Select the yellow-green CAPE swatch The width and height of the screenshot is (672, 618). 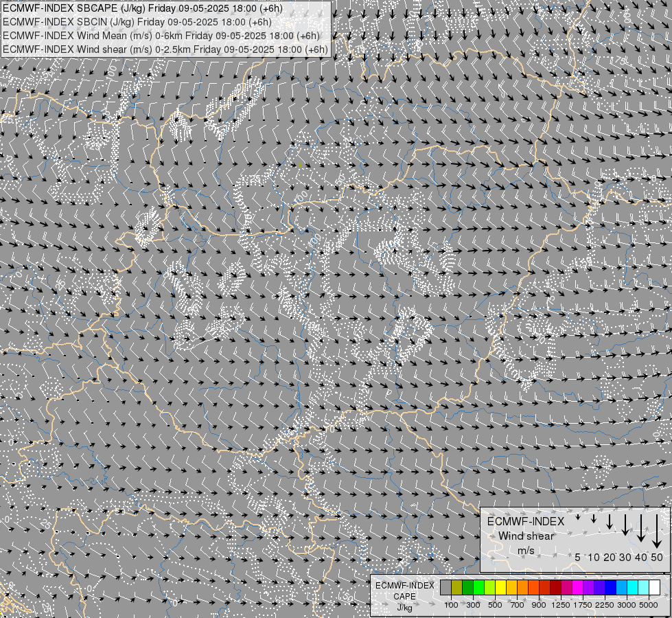tap(490, 588)
